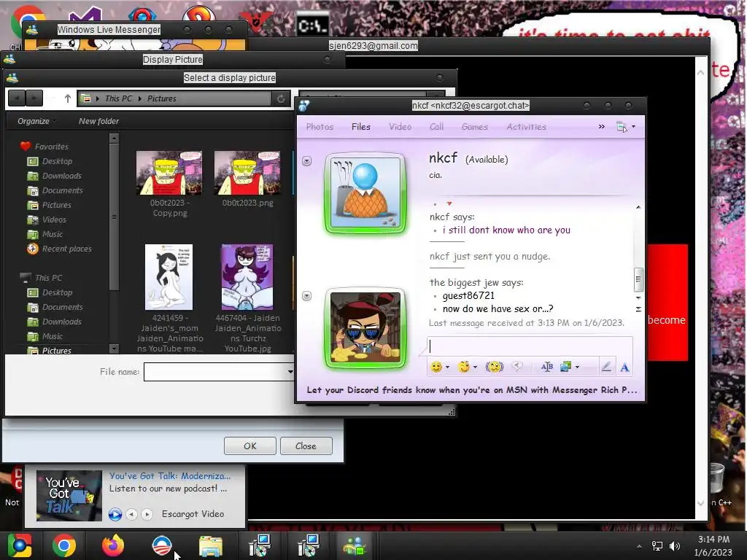Open File Explorer from the taskbar
Viewport: 747px width, 560px height.
[x=210, y=545]
